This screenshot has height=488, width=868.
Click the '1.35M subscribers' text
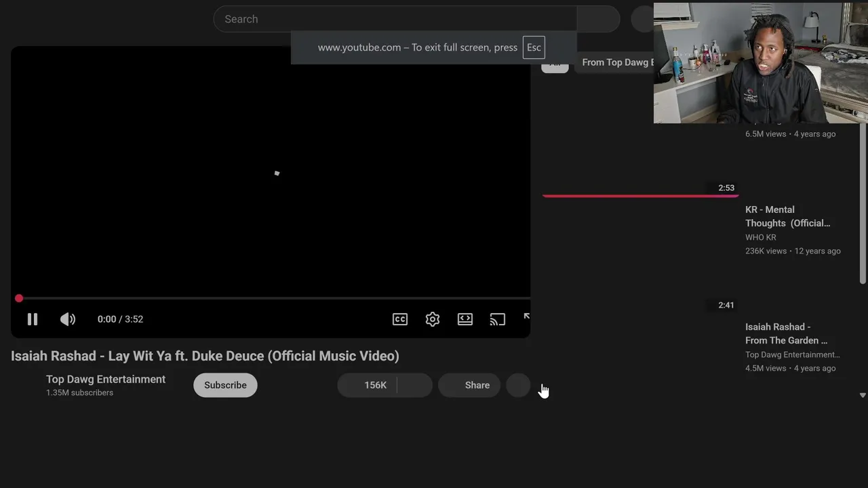pos(79,392)
